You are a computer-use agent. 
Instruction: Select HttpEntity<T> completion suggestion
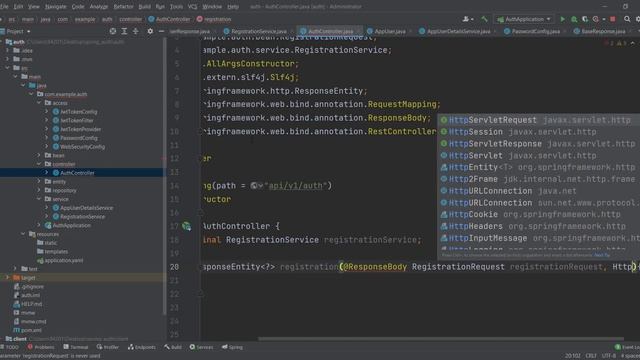[x=540, y=168]
